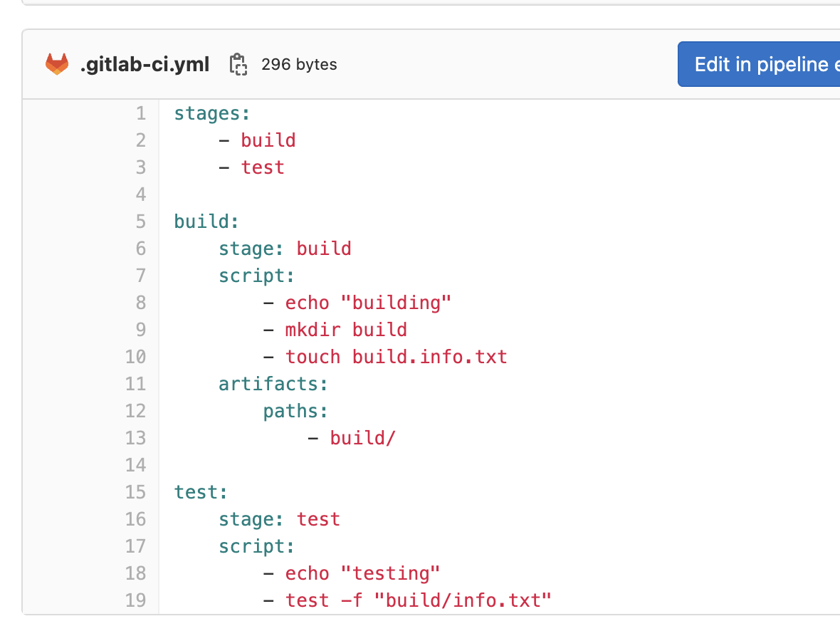Click line number 15 link

pyautogui.click(x=135, y=492)
